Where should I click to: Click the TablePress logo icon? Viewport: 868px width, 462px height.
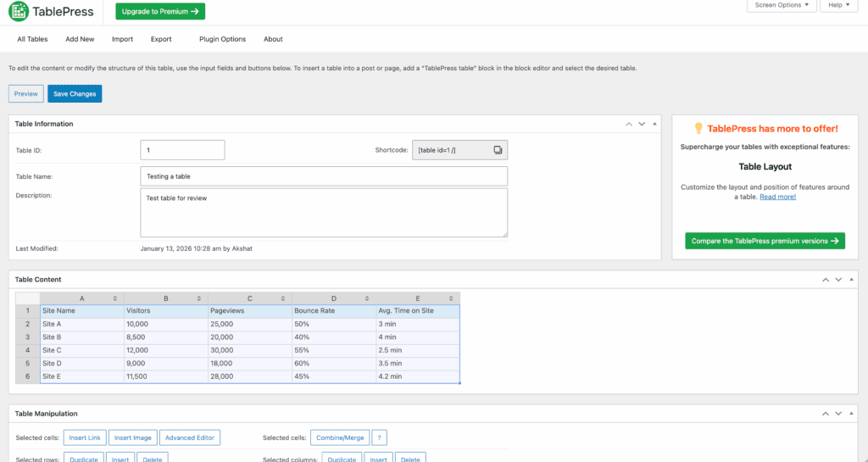(x=19, y=12)
